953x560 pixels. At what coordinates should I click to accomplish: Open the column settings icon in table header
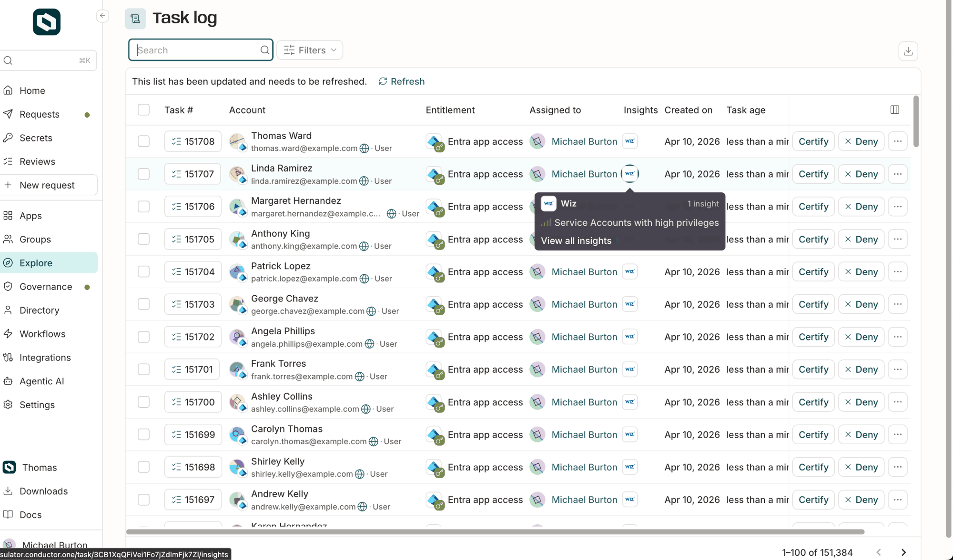coord(894,110)
